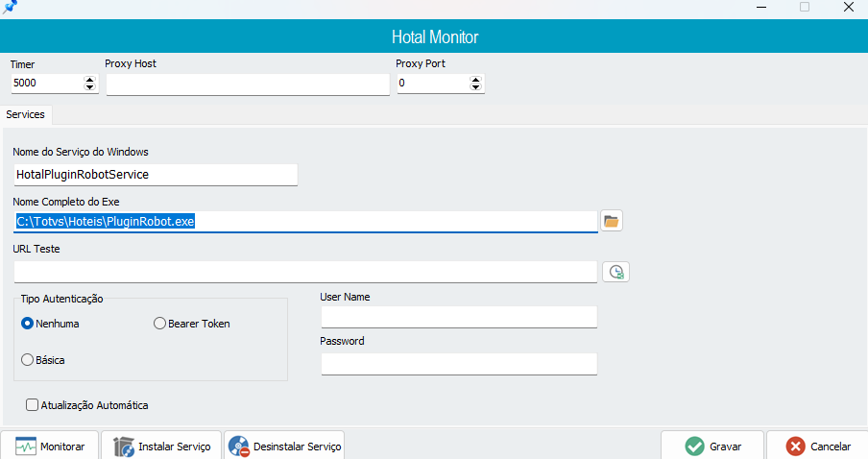The height and width of the screenshot is (459, 868).
Task: Click the Cancelar button
Action: coord(818,447)
